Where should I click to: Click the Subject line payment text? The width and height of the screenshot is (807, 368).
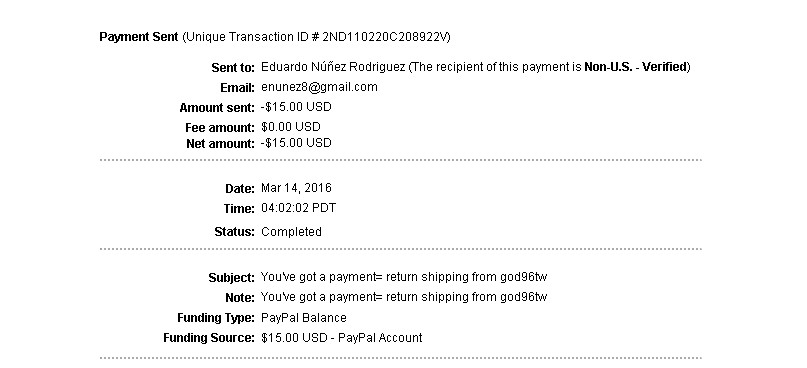pos(404,277)
